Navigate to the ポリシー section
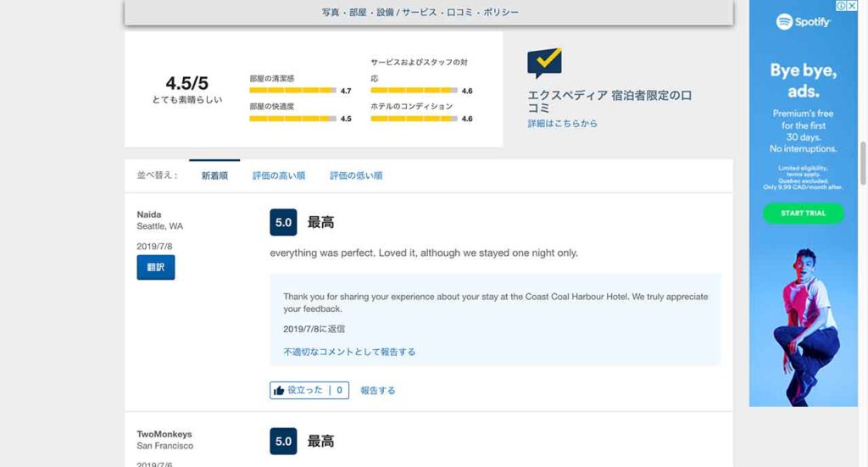The height and width of the screenshot is (467, 868). (500, 13)
